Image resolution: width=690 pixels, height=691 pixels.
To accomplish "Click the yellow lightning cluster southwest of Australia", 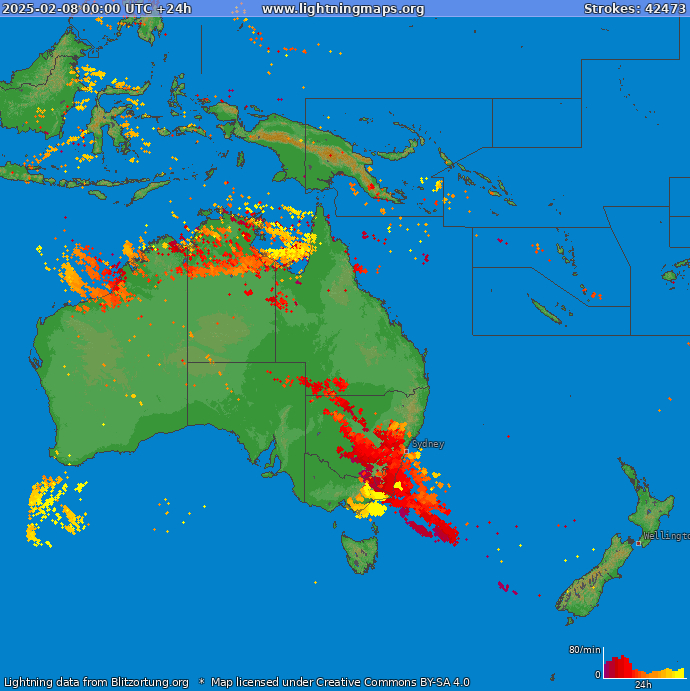I will coord(52,508).
